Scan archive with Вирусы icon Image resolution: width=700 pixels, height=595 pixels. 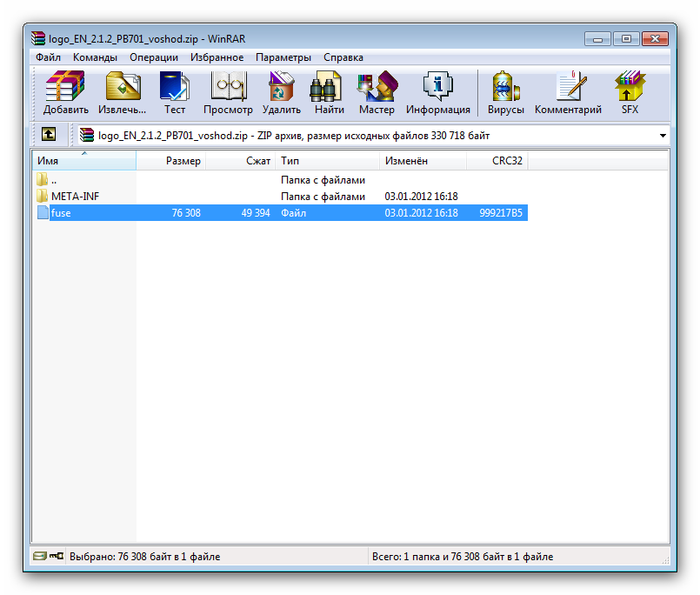[505, 86]
